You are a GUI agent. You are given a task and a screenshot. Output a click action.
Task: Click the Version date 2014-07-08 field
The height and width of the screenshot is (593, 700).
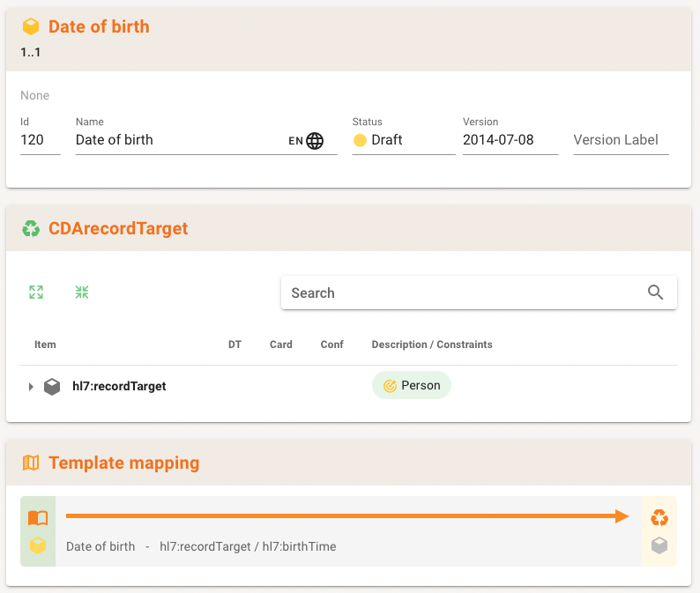tap(510, 140)
